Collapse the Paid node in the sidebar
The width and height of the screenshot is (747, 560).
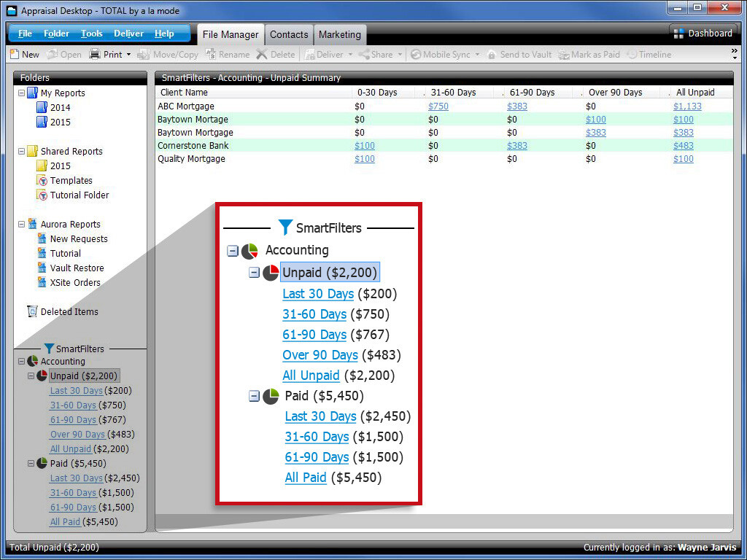[31, 463]
